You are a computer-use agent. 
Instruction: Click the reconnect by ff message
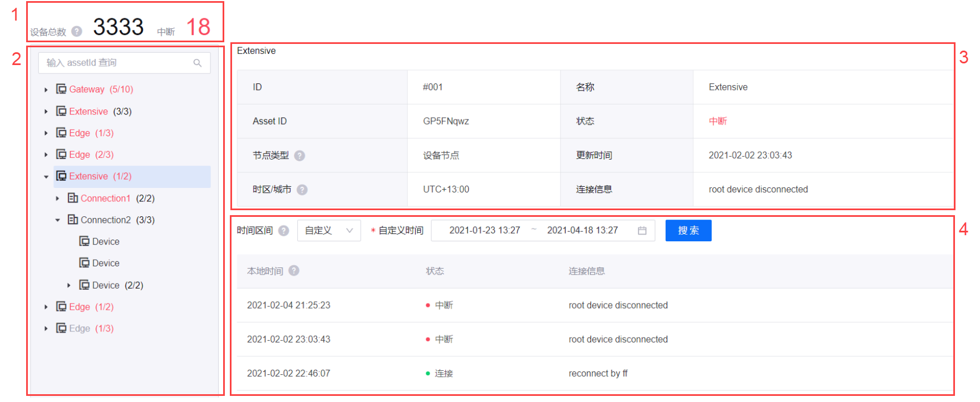tap(598, 374)
